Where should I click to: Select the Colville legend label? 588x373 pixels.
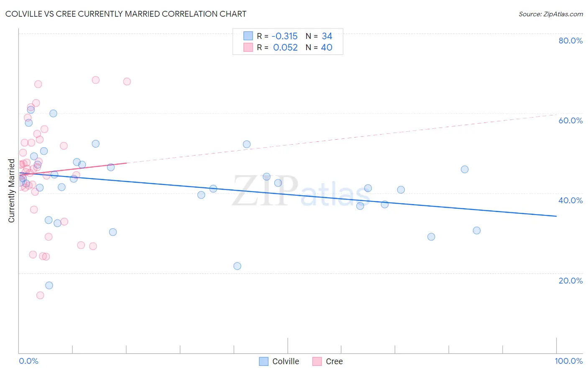click(286, 361)
